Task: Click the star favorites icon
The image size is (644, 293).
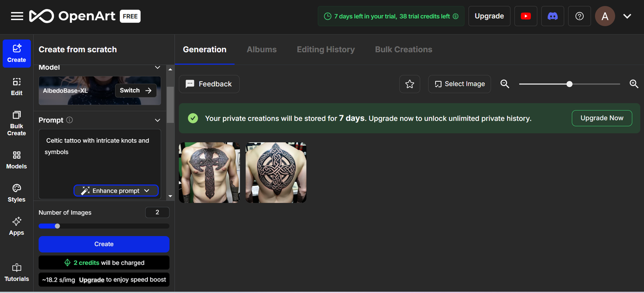Action: click(410, 84)
